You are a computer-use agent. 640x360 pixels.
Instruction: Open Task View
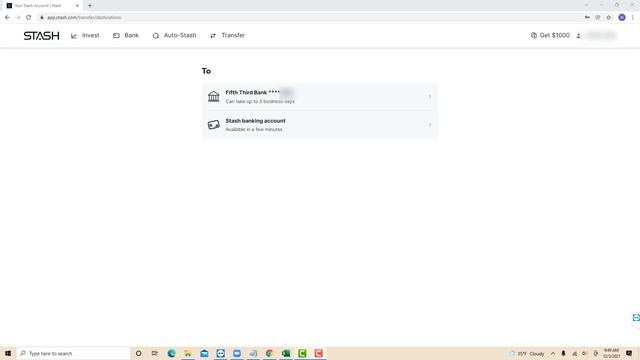click(x=154, y=353)
